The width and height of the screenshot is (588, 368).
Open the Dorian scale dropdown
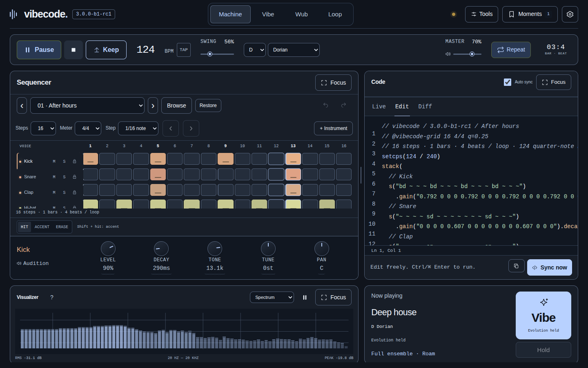point(294,50)
